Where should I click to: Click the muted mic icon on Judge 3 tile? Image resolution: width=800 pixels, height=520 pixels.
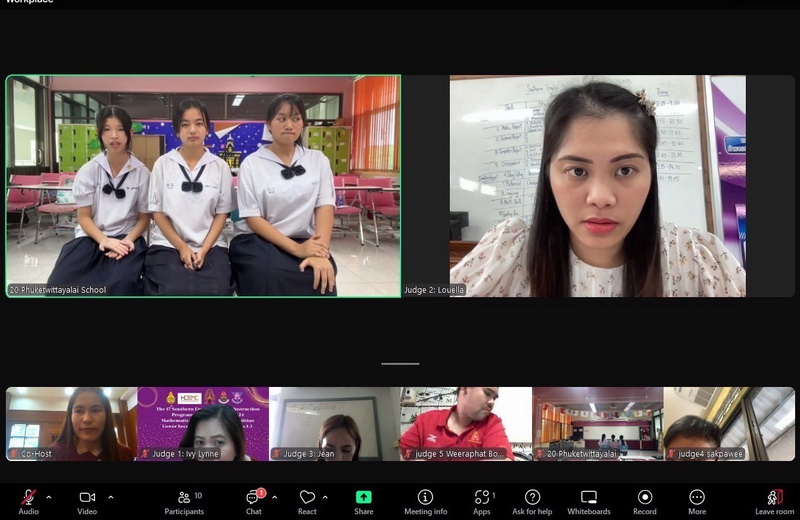point(277,454)
